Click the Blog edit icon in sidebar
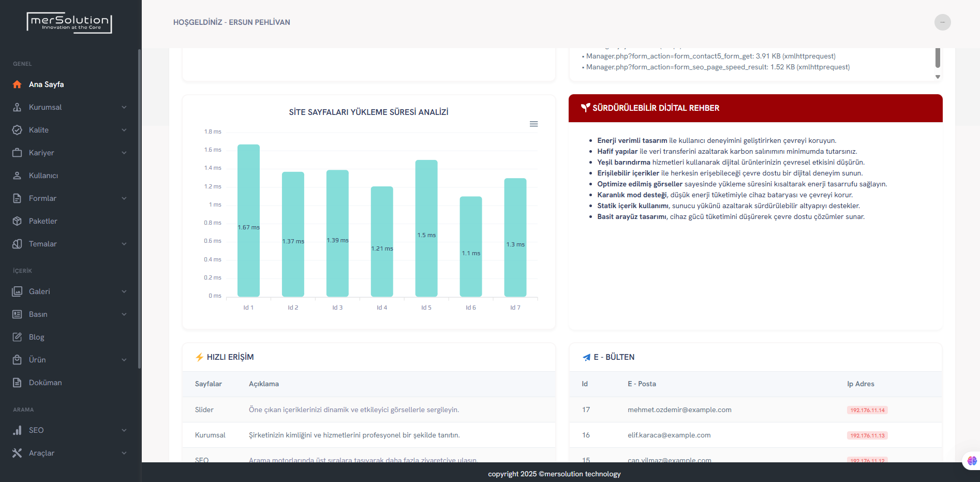This screenshot has width=980, height=482. click(17, 337)
